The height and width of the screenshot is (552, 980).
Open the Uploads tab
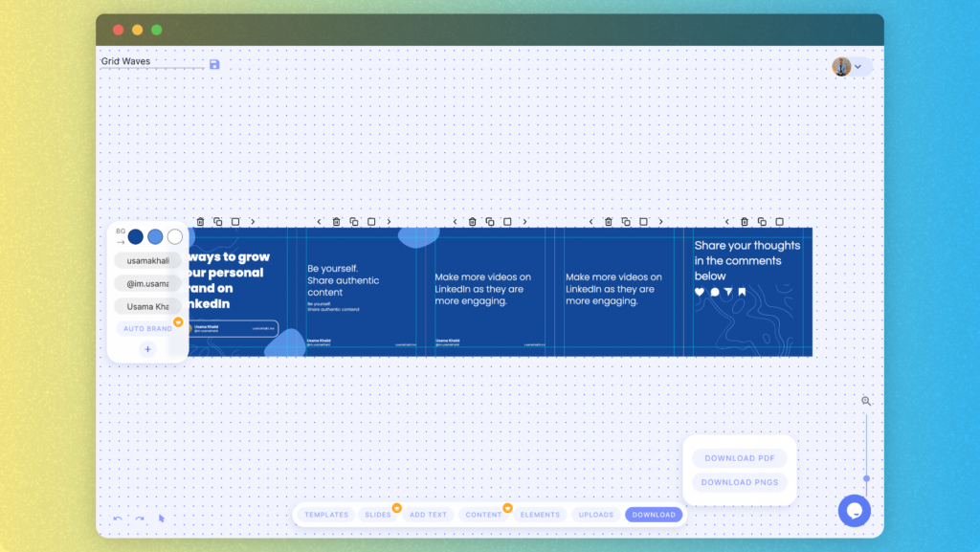[x=596, y=515]
